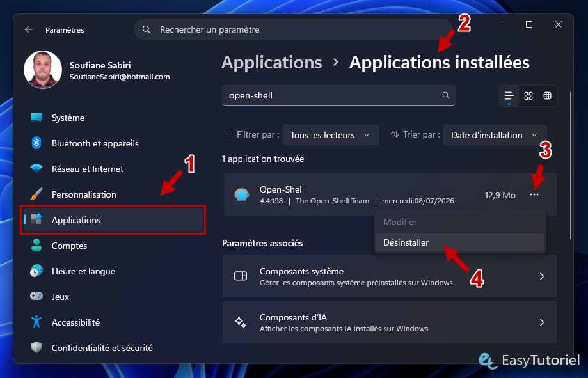Click the right-side vertical scrollbar
Screen dimensions: 588x378
(570, 165)
